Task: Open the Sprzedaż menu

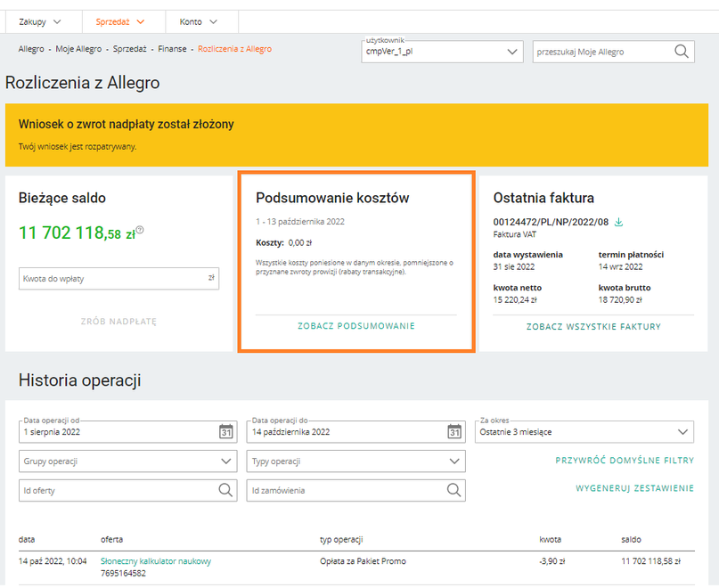Action: tap(120, 21)
